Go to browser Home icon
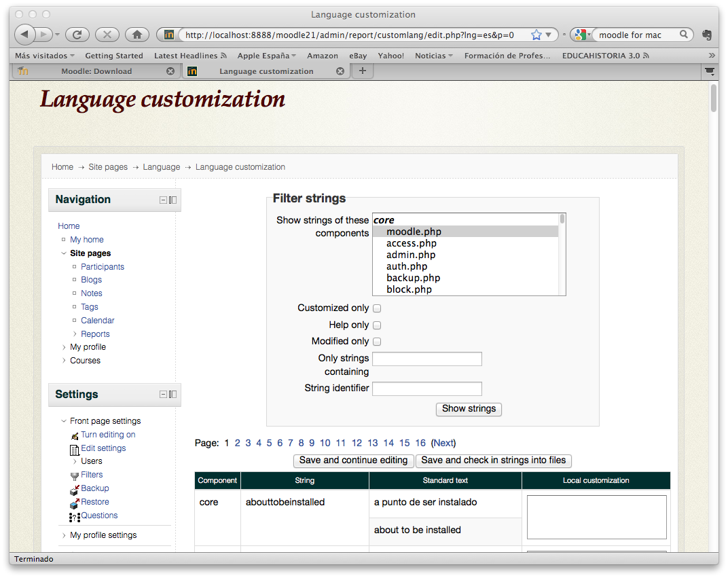The width and height of the screenshot is (728, 578). point(136,35)
